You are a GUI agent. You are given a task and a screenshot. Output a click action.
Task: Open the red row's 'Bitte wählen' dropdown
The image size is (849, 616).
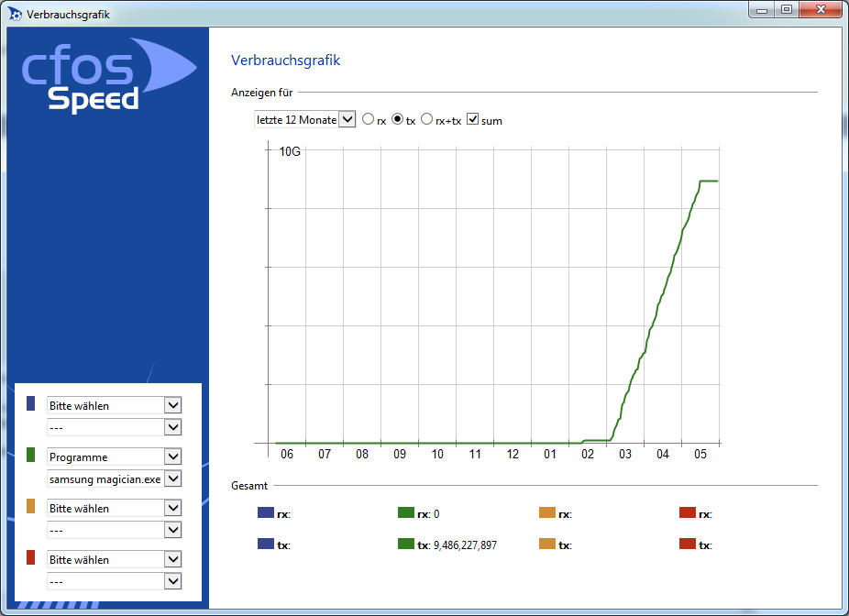point(115,560)
